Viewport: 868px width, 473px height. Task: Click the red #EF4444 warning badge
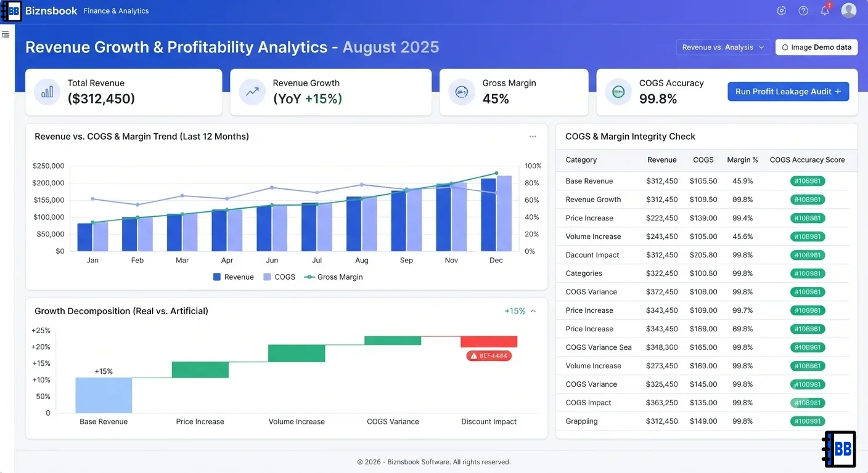pyautogui.click(x=489, y=355)
